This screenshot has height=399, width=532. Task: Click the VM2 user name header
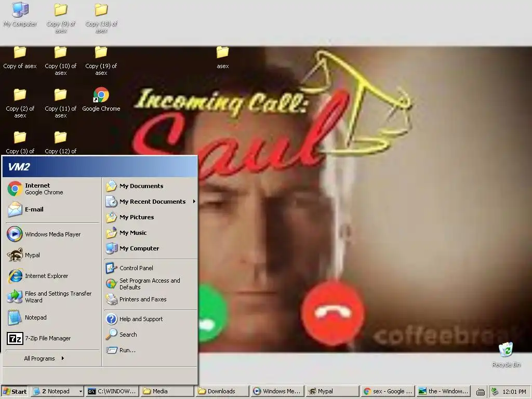[x=19, y=167]
